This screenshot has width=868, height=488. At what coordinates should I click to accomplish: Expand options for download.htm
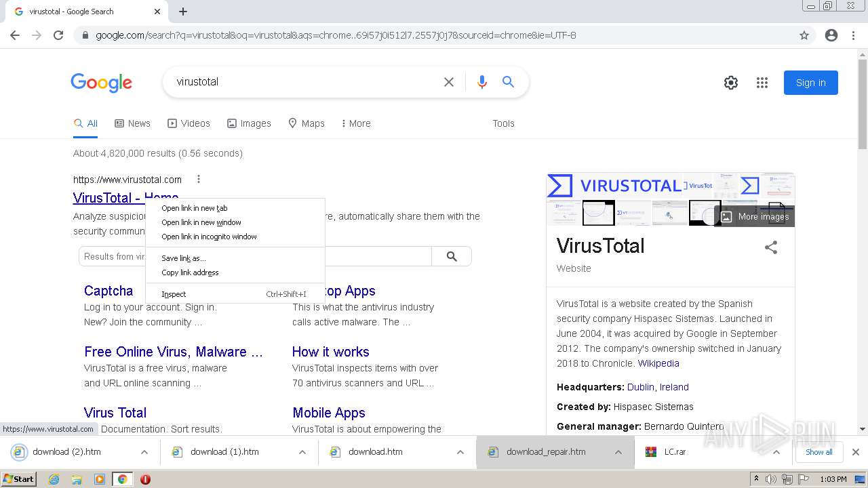coord(460,452)
